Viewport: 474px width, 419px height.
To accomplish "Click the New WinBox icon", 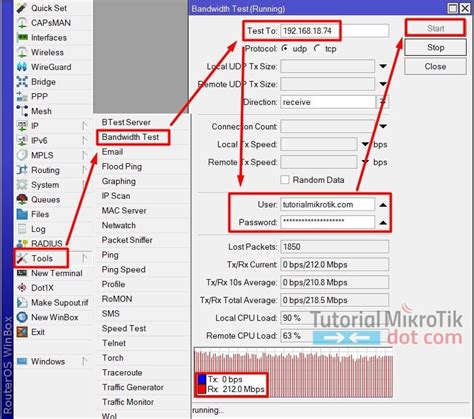I will 22,317.
